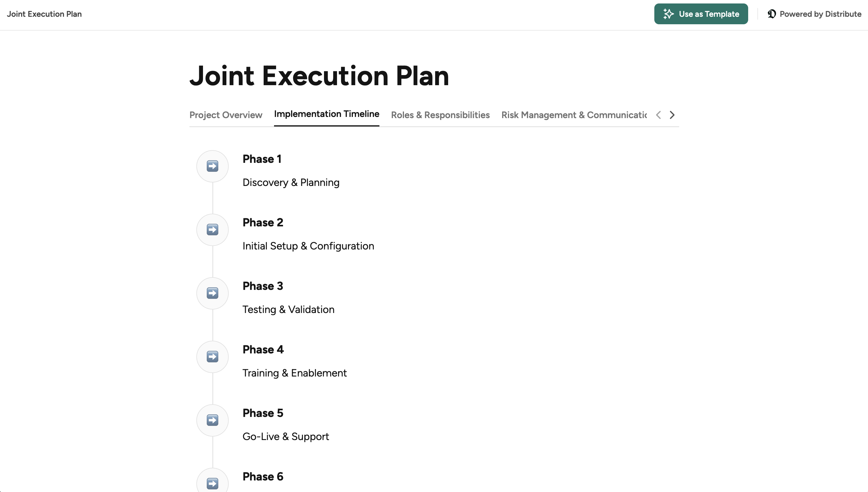This screenshot has width=868, height=492.
Task: Click the Phase 6 arrow icon
Action: 213,484
